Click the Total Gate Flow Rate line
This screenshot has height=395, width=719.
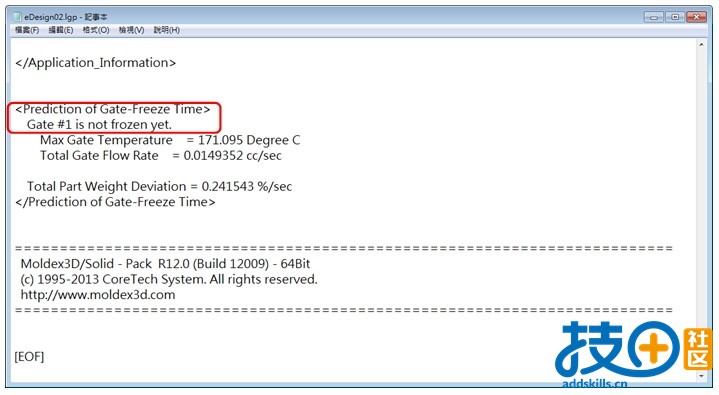click(x=160, y=156)
